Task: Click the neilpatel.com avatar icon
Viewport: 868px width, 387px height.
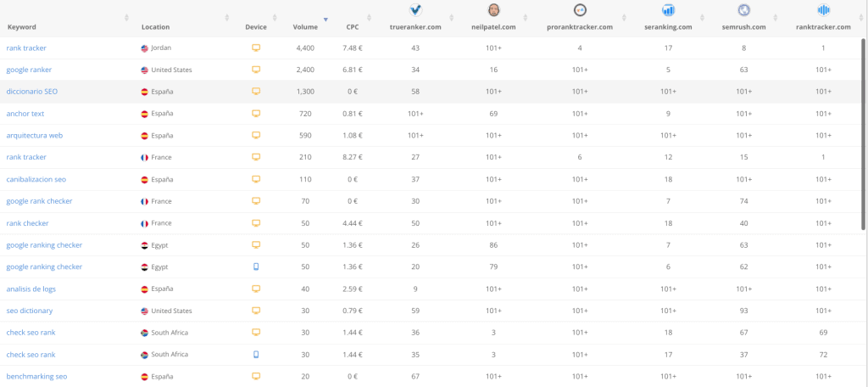Action: (494, 10)
